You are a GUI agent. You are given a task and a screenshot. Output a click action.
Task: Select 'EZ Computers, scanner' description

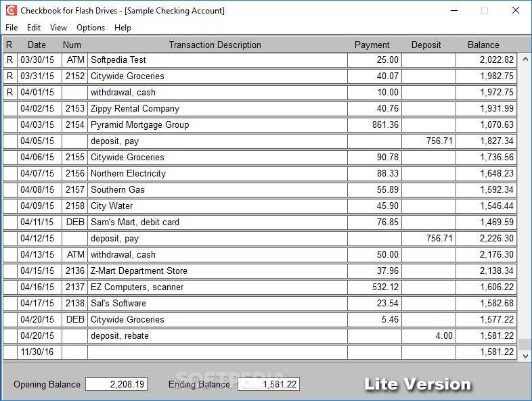coord(217,287)
